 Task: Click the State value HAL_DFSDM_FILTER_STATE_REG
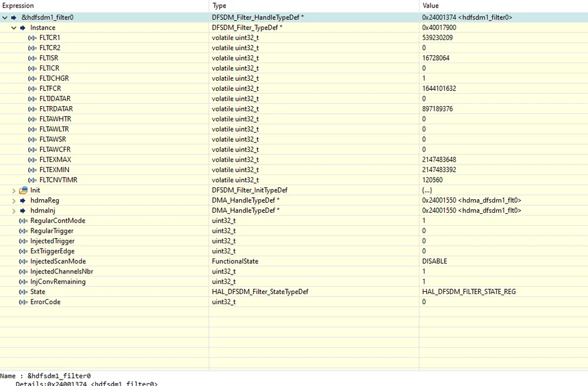[469, 292]
